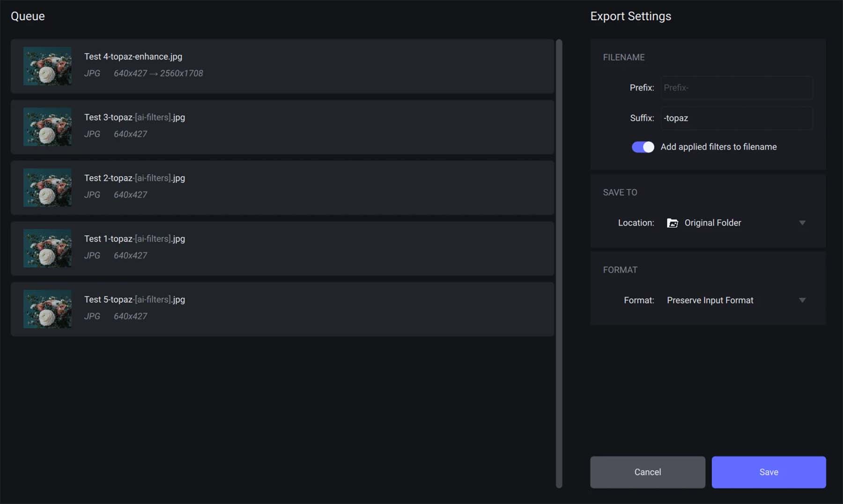Click the Test 1-topaz thumbnail image
This screenshot has width=843, height=504.
(47, 248)
